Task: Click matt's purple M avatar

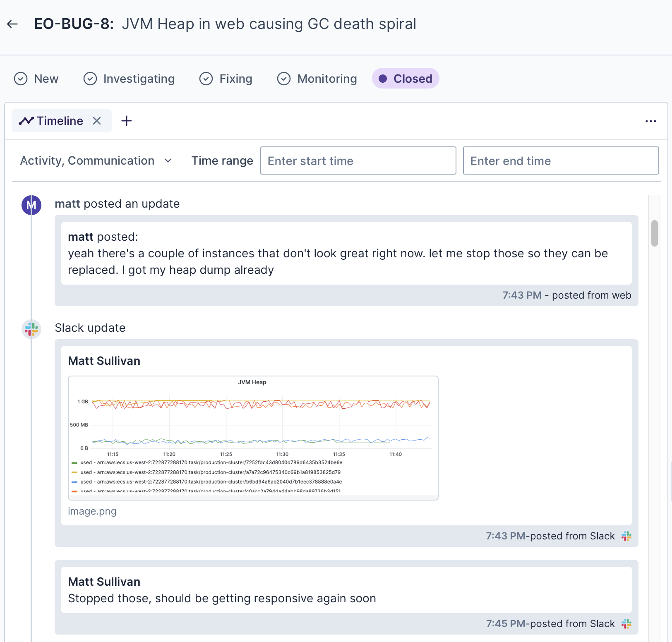Action: pos(31,205)
